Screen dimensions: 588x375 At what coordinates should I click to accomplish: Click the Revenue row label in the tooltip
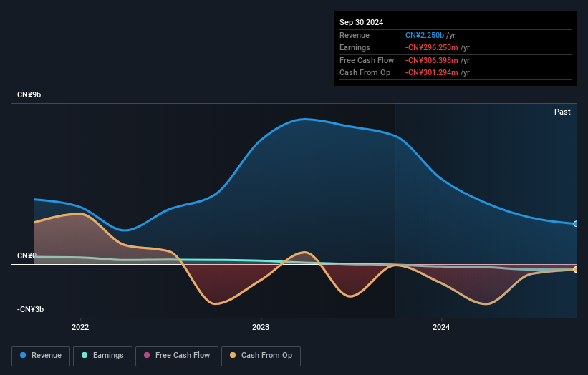coord(355,35)
